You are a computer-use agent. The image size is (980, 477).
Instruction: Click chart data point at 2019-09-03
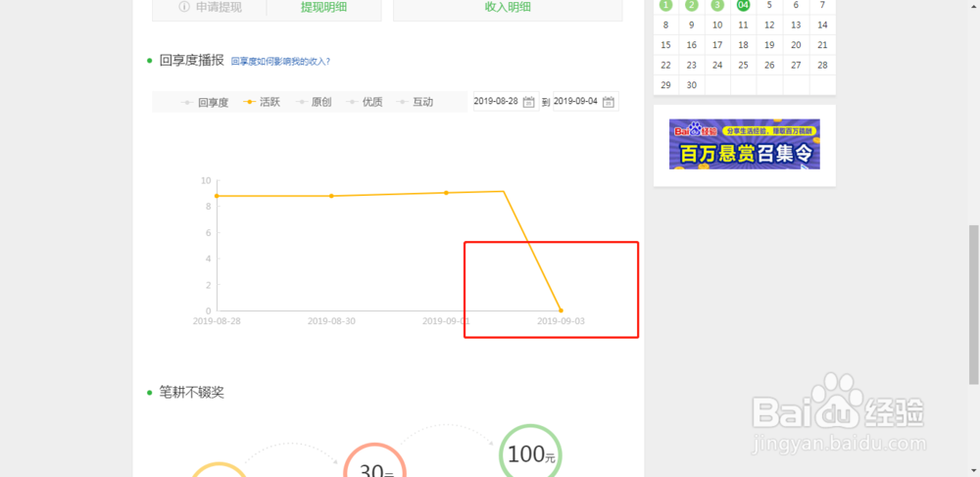pos(561,310)
